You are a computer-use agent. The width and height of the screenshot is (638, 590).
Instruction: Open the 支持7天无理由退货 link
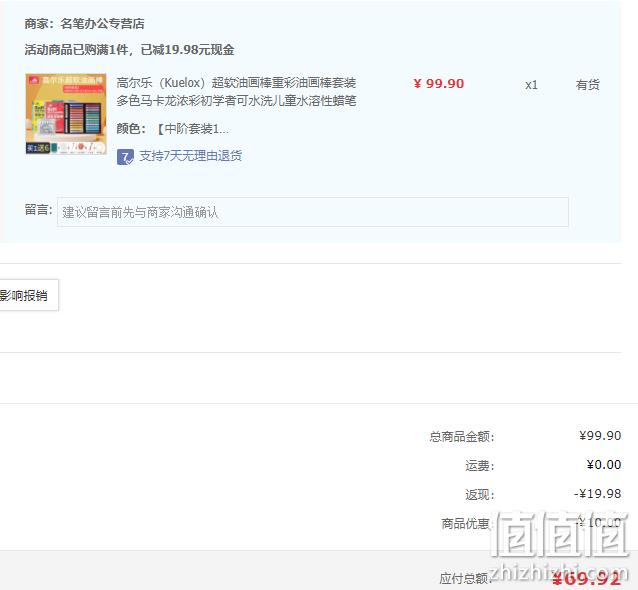(190, 156)
